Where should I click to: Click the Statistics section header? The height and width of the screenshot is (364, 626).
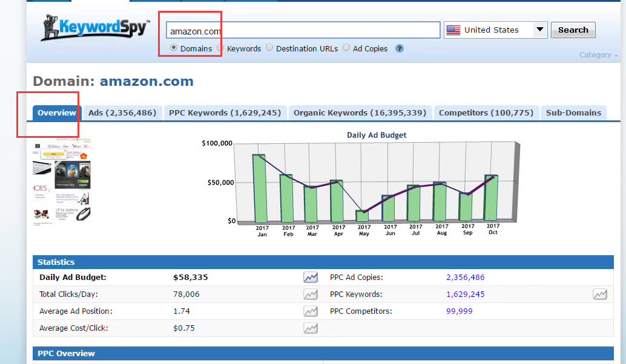tap(323, 262)
